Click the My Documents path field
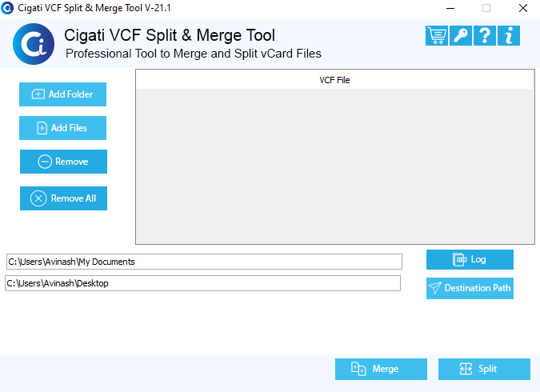Viewport: 540px width, 392px height. pyautogui.click(x=204, y=262)
